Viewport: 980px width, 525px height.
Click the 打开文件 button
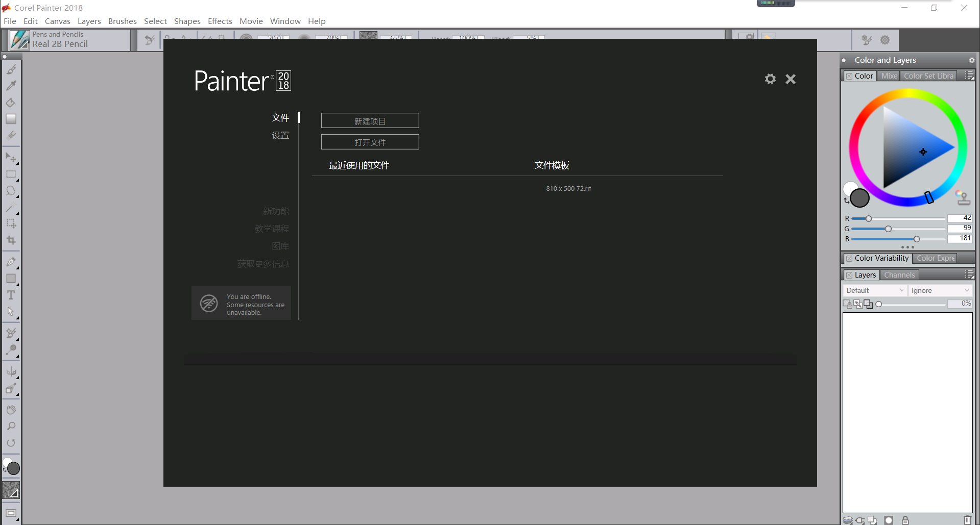[x=370, y=142]
